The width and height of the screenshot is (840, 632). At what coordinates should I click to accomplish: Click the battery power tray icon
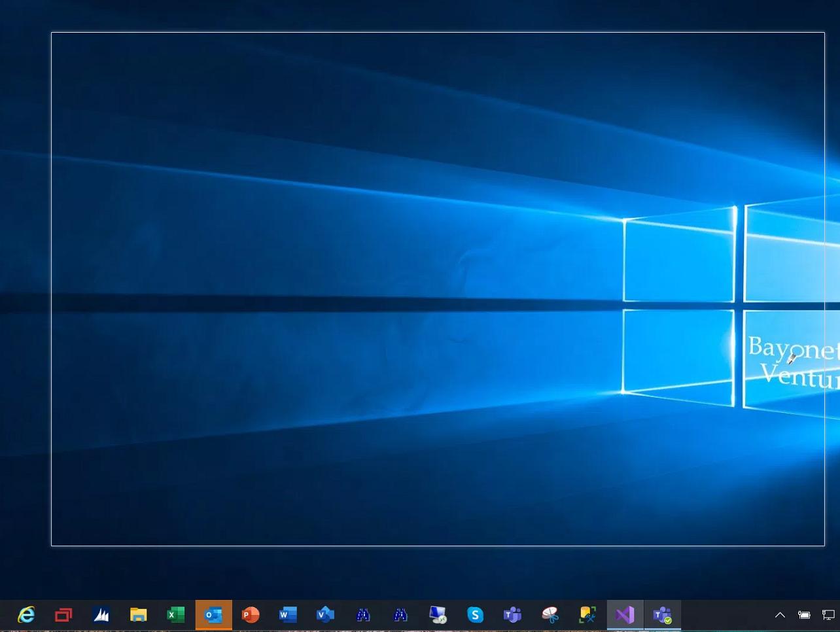(804, 615)
